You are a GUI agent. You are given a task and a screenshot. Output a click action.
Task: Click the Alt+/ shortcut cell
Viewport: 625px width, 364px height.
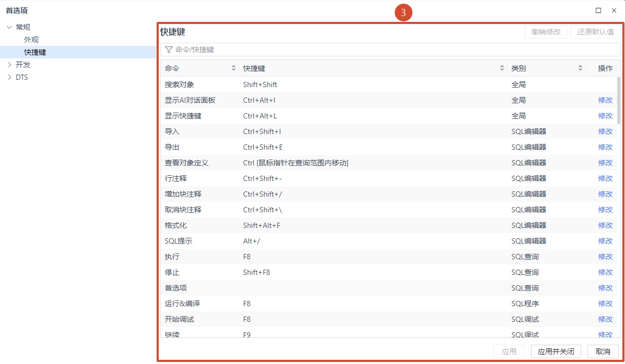coord(252,241)
